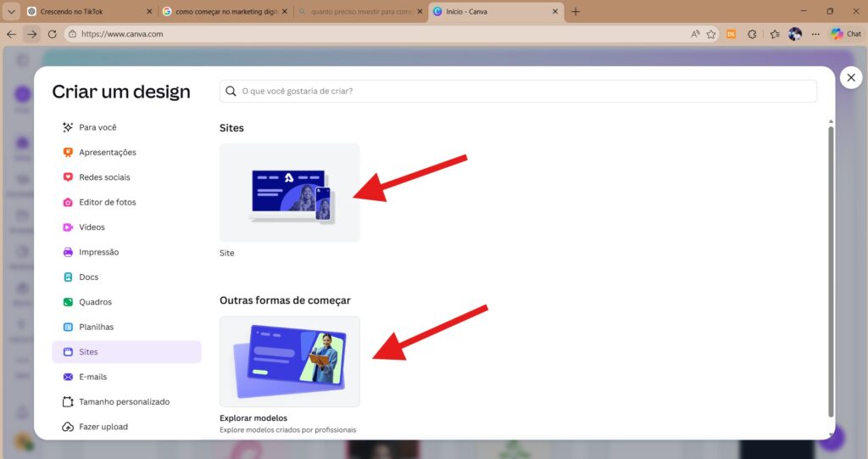
Task: Open the browser extensions menu
Action: (752, 34)
